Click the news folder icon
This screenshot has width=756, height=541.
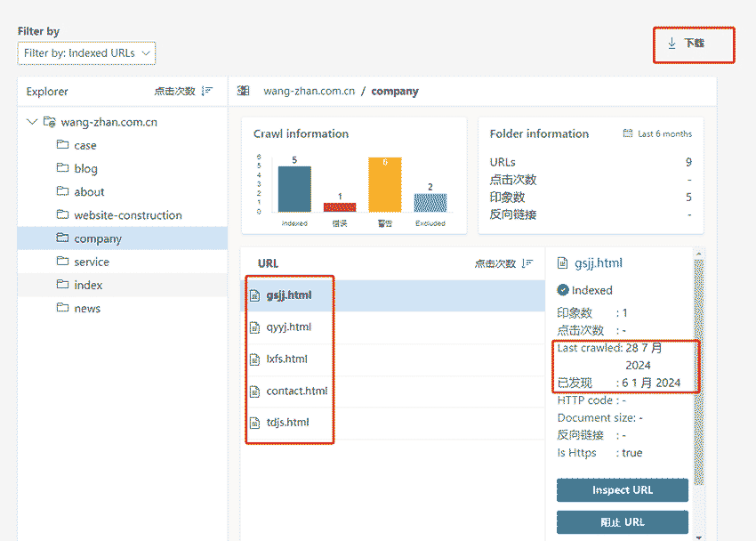tap(62, 307)
